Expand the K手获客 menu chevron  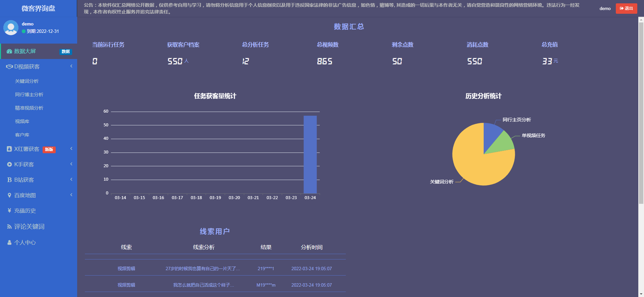71,164
